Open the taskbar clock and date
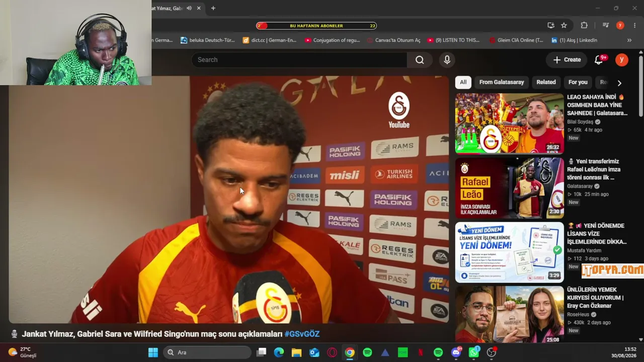This screenshot has height=362, width=644. 624,352
